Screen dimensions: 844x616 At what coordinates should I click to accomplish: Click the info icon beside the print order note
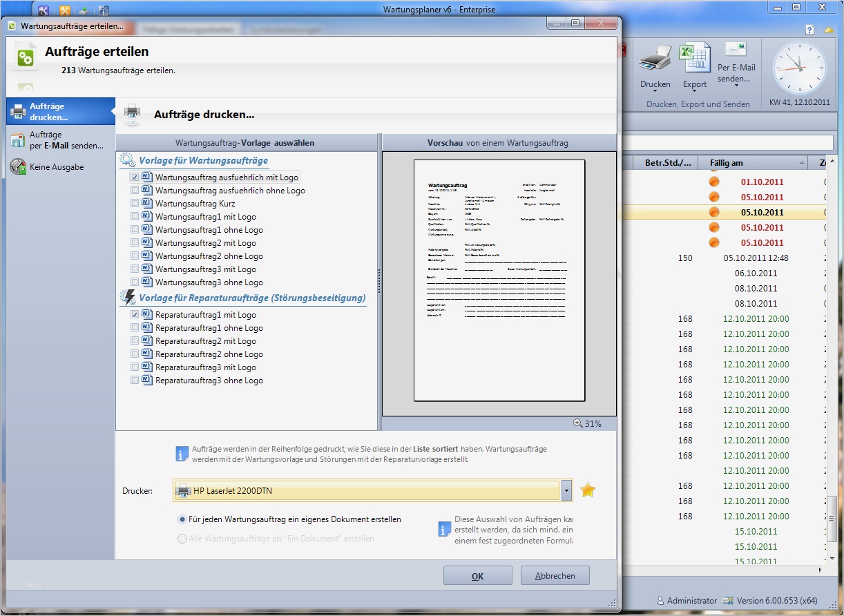pyautogui.click(x=182, y=453)
